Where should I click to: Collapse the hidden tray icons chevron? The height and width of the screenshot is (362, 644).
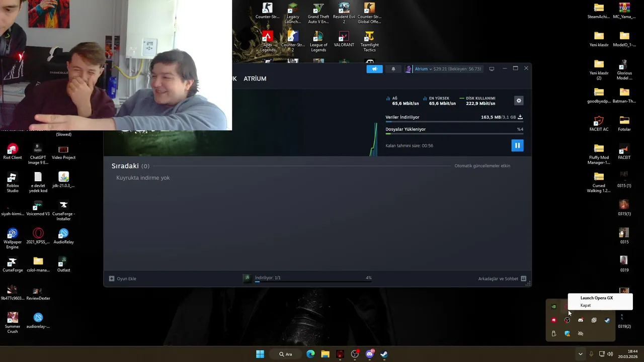click(x=580, y=354)
